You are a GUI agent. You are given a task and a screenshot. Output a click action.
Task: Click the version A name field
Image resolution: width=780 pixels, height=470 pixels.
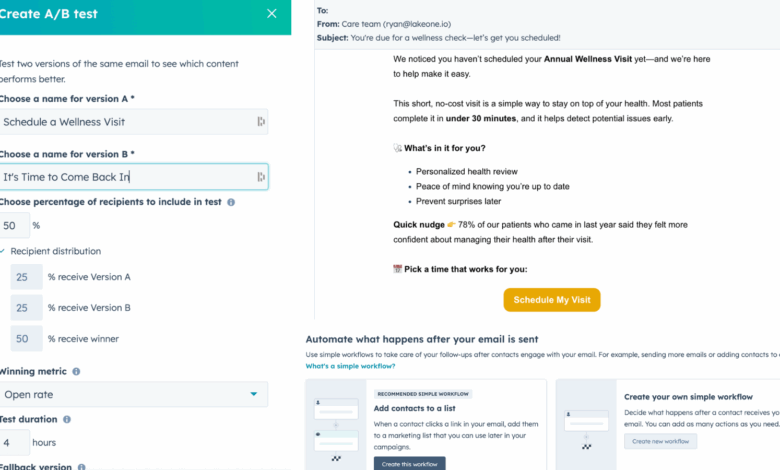click(x=125, y=122)
